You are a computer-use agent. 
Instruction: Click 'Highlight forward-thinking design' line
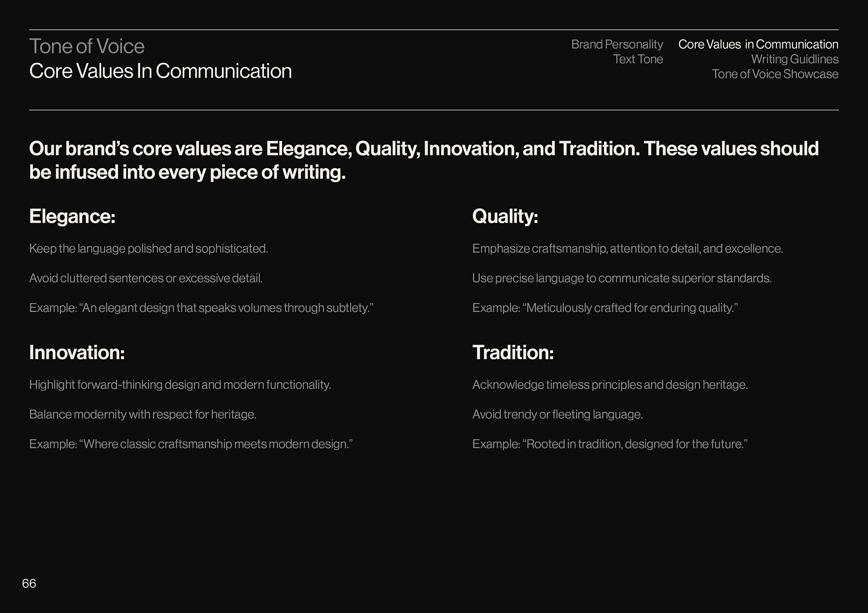pyautogui.click(x=180, y=385)
